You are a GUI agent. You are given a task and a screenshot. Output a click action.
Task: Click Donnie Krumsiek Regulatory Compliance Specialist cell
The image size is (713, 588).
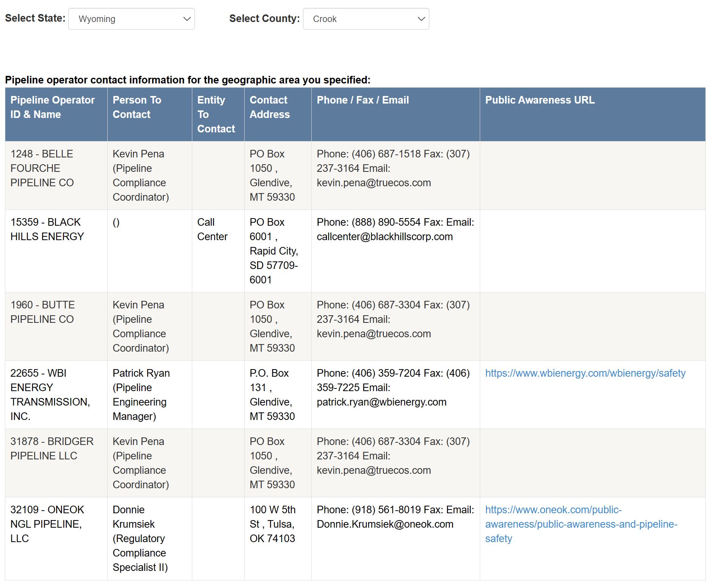(x=149, y=539)
